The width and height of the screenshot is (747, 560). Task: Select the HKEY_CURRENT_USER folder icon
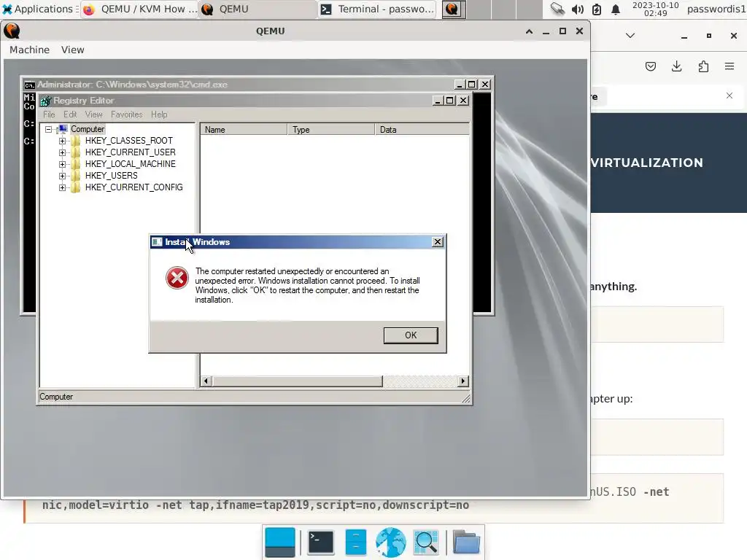coord(76,152)
